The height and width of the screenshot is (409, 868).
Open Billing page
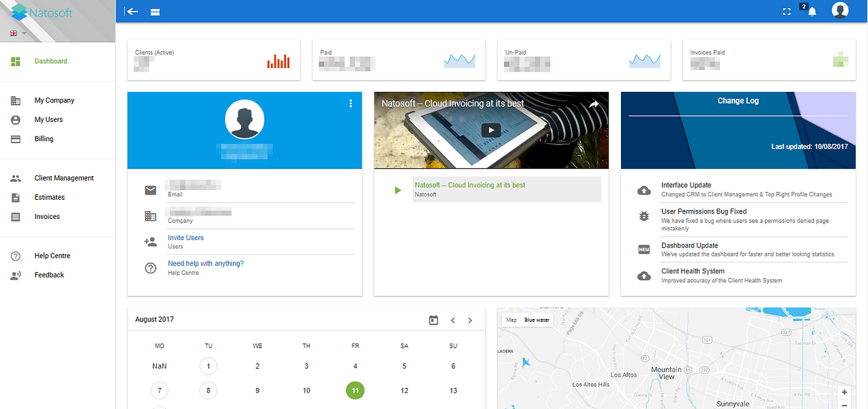pyautogui.click(x=44, y=138)
